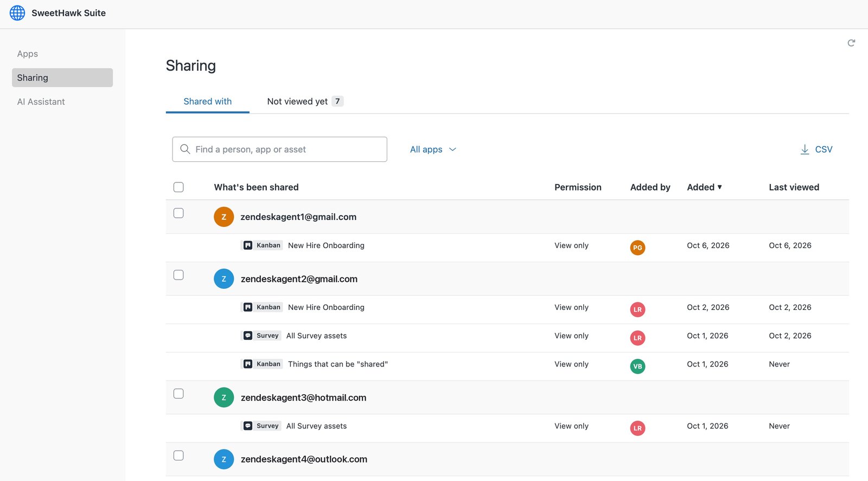The width and height of the screenshot is (868, 481).
Task: Click Survey icon in zendeskagent3's All Survey assets row
Action: (x=248, y=426)
